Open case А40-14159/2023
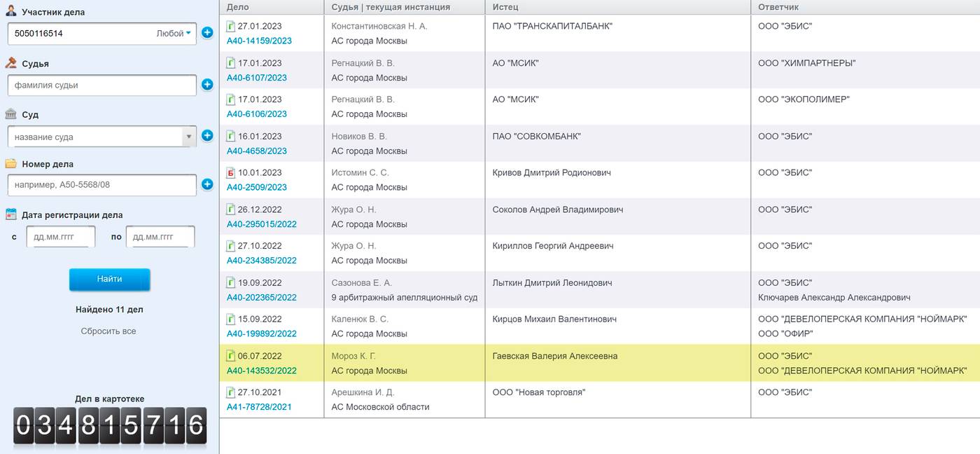This screenshot has height=454, width=980. [x=259, y=41]
